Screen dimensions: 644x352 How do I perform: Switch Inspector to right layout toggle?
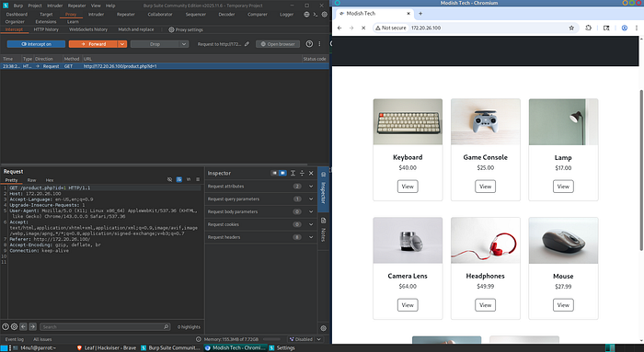click(x=282, y=173)
